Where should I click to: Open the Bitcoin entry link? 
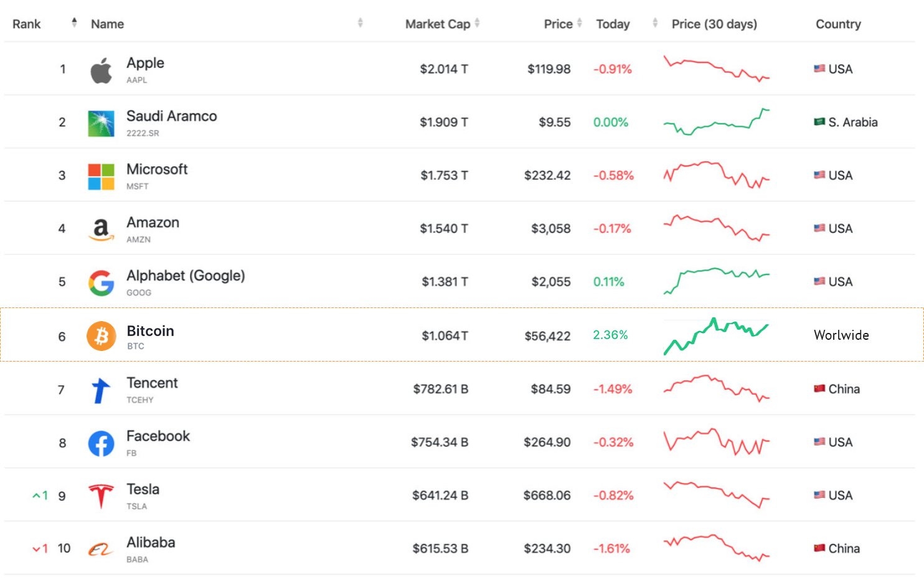pyautogui.click(x=150, y=331)
